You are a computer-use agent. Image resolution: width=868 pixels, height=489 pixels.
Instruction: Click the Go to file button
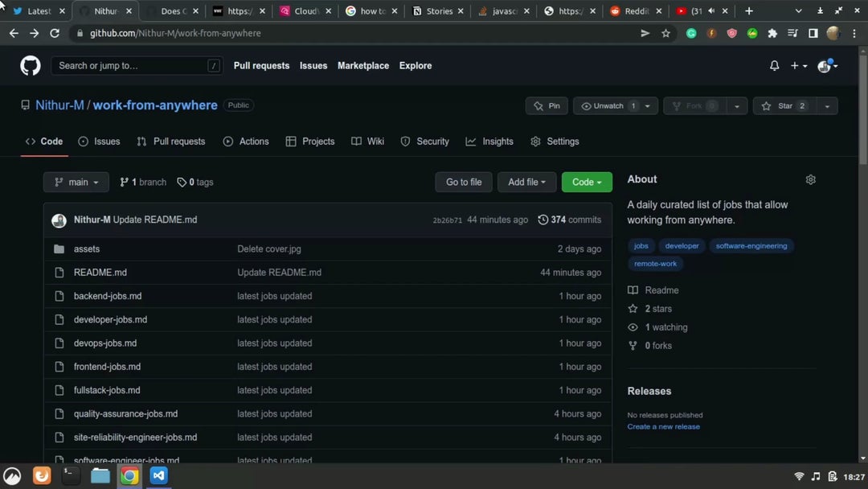(463, 182)
